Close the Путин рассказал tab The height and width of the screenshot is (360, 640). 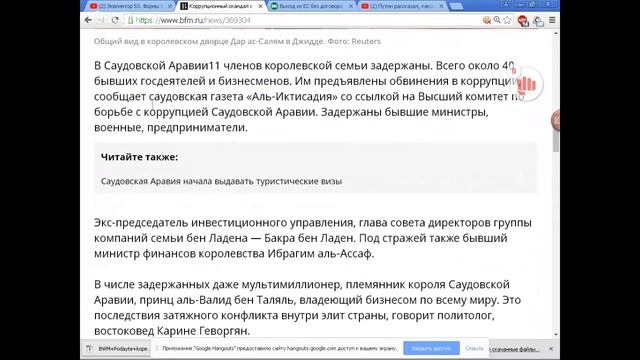pos(441,6)
